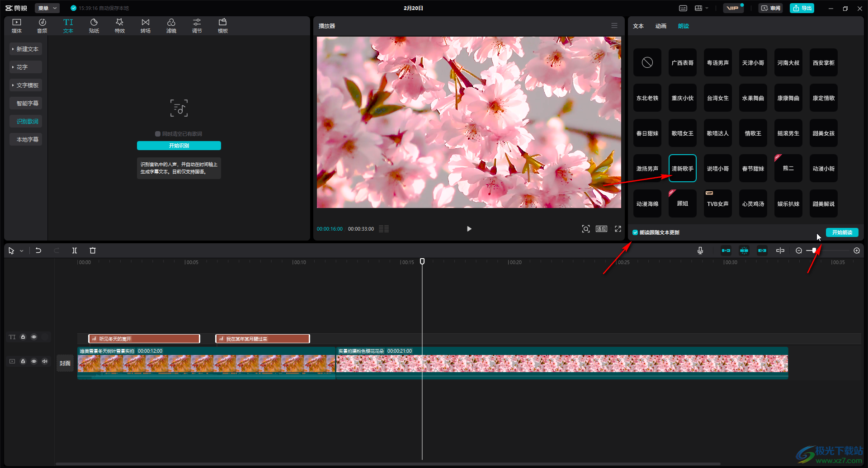Click the 导出 export button
The image size is (868, 468).
[802, 8]
